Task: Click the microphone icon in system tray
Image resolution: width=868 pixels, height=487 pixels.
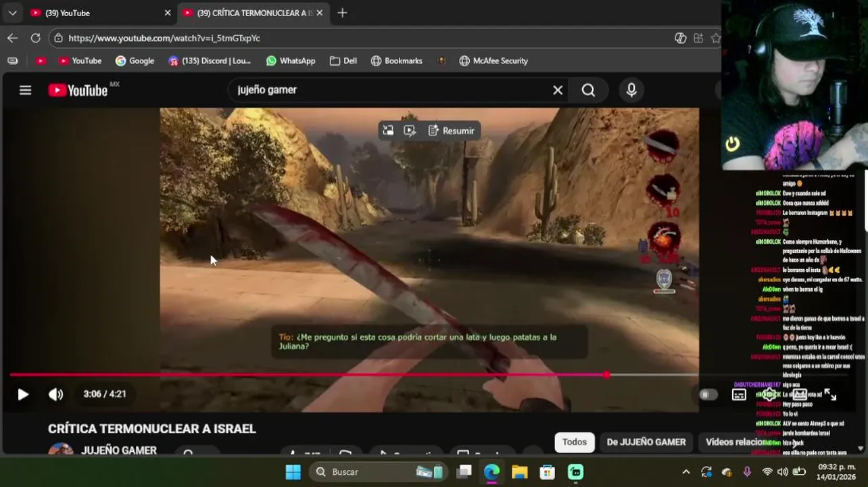Action: [x=747, y=472]
